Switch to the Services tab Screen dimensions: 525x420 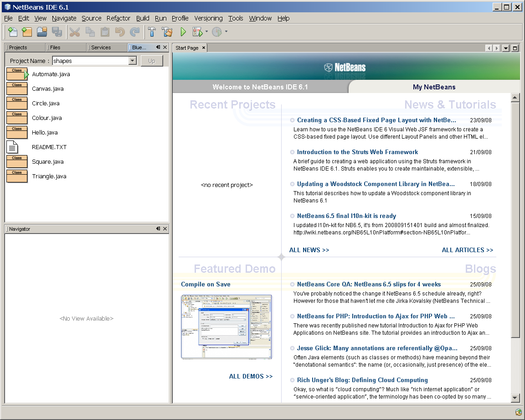[101, 47]
